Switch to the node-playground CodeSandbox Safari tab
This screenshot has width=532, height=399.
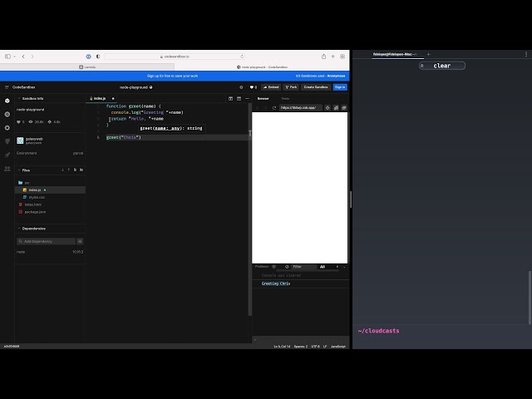262,67
